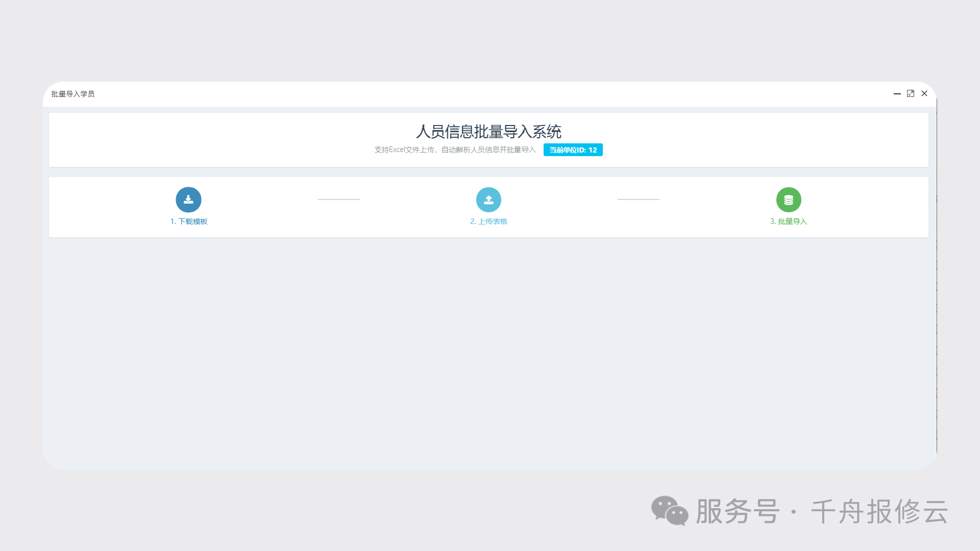Image resolution: width=980 pixels, height=551 pixels.
Task: Click the cloud upload icon for step two
Action: pos(488,199)
